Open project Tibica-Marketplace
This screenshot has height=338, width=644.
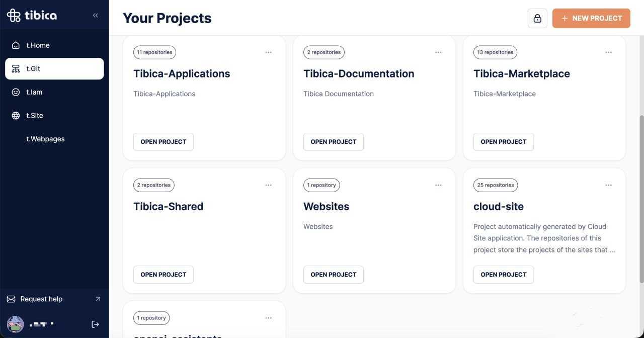click(x=503, y=142)
